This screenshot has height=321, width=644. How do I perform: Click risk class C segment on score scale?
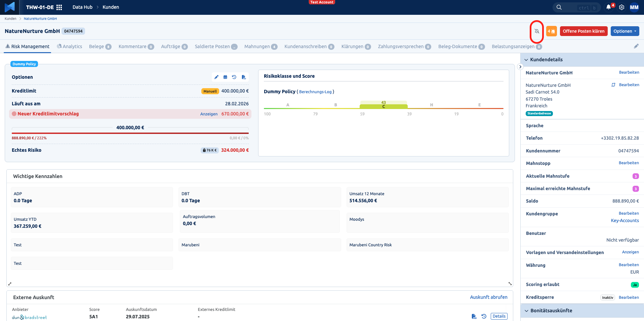point(384,106)
